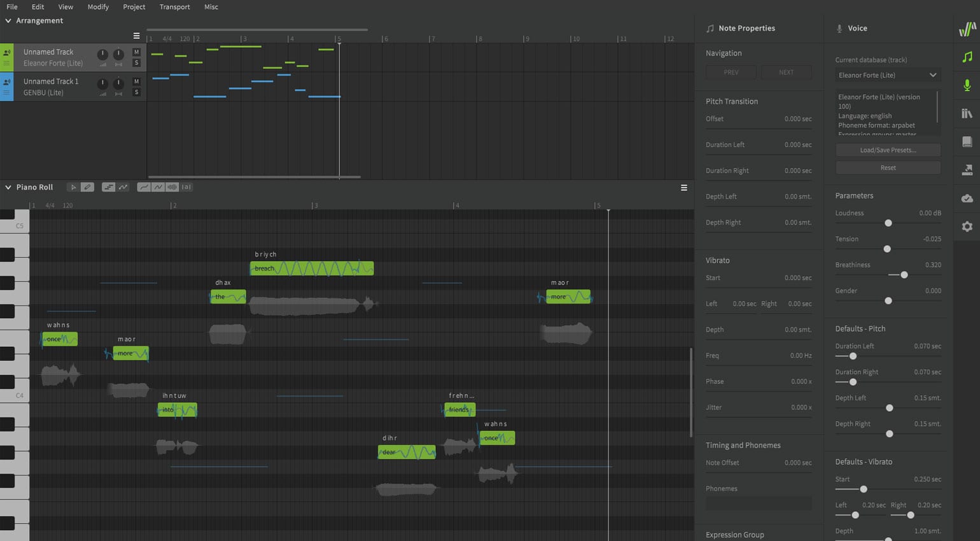Open the Current database dropdown
Viewport: 980px width, 541px height.
888,75
